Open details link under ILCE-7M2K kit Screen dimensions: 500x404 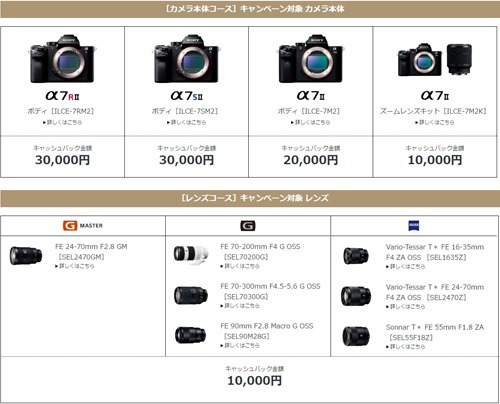tap(434, 122)
